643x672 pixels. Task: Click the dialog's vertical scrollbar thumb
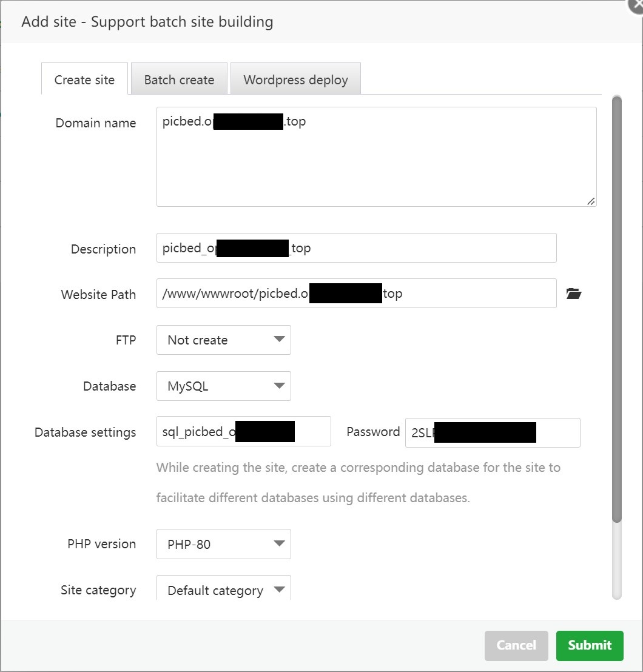coord(617,303)
